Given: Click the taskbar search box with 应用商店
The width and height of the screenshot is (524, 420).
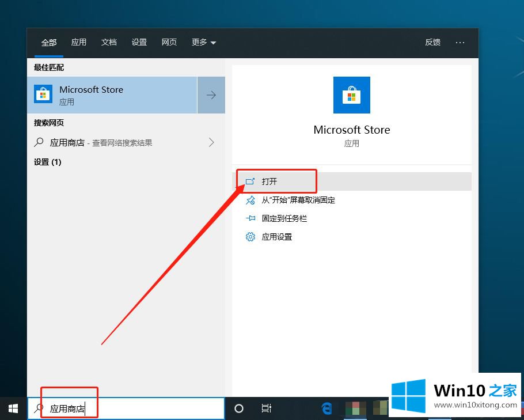Looking at the screenshot, I should [x=126, y=408].
